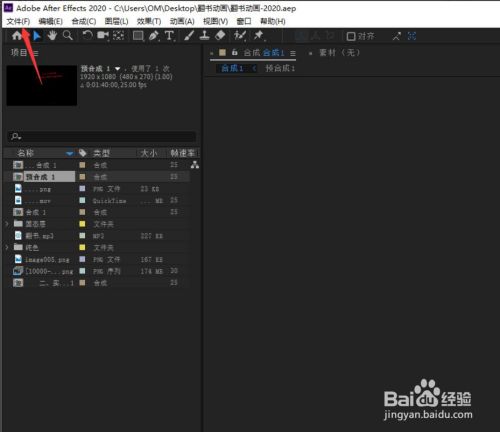Viewport: 500px width, 432px height.
Task: Sort by the 帧速率 column header
Action: 183,153
